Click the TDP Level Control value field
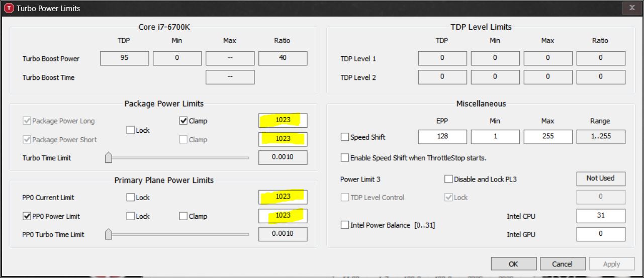The width and height of the screenshot is (644, 278). point(601,197)
